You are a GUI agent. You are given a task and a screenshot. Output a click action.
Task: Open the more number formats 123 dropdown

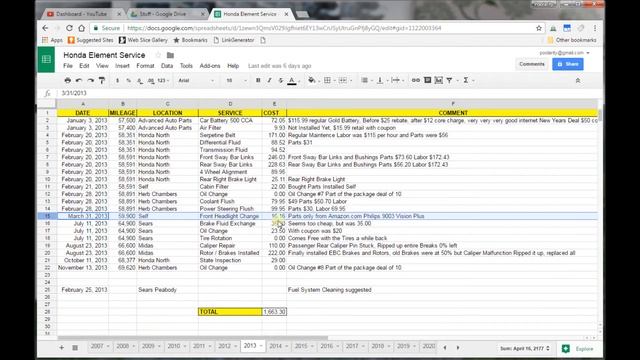pyautogui.click(x=163, y=80)
